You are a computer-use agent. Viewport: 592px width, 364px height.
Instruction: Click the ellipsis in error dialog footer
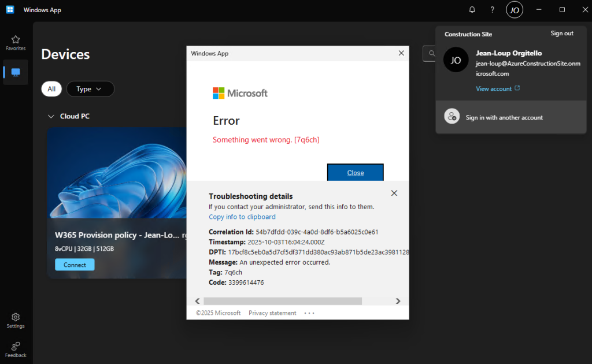pyautogui.click(x=309, y=313)
